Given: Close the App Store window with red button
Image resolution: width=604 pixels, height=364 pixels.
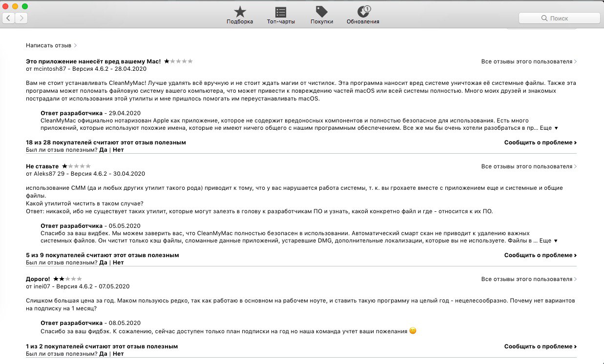Looking at the screenshot, I should click(x=6, y=6).
